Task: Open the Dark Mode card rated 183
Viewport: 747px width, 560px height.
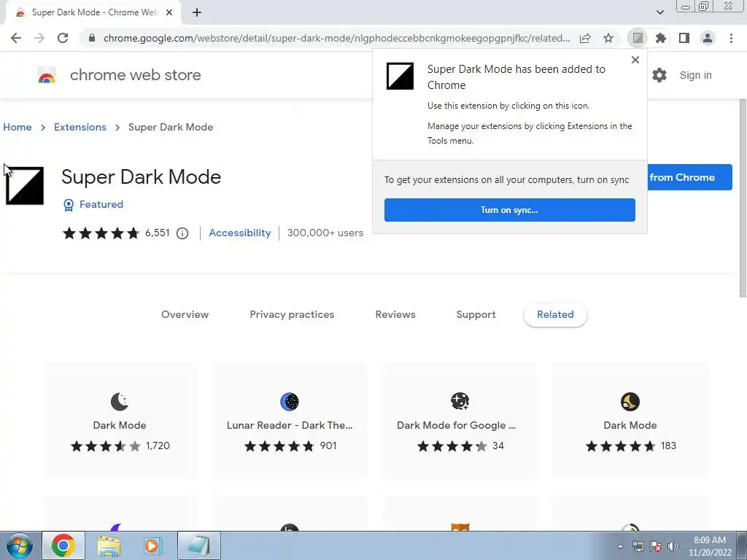Action: coord(630,421)
